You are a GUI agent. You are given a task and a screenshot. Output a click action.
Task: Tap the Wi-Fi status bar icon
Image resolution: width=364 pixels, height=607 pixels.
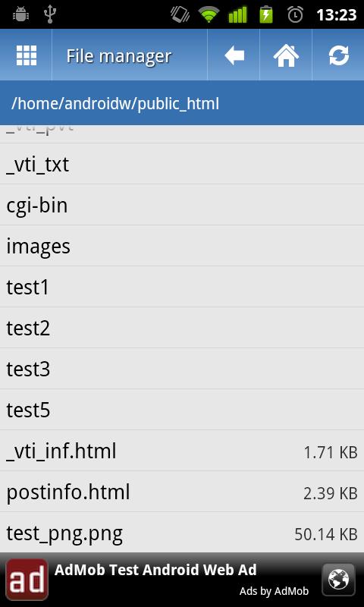[x=209, y=14]
